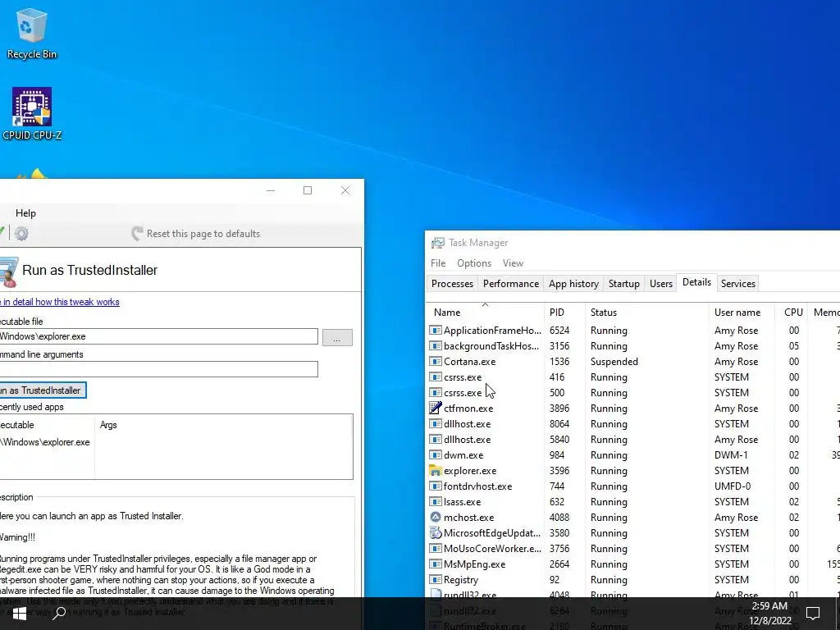
Task: Open the View menu in Task Manager
Action: point(513,263)
